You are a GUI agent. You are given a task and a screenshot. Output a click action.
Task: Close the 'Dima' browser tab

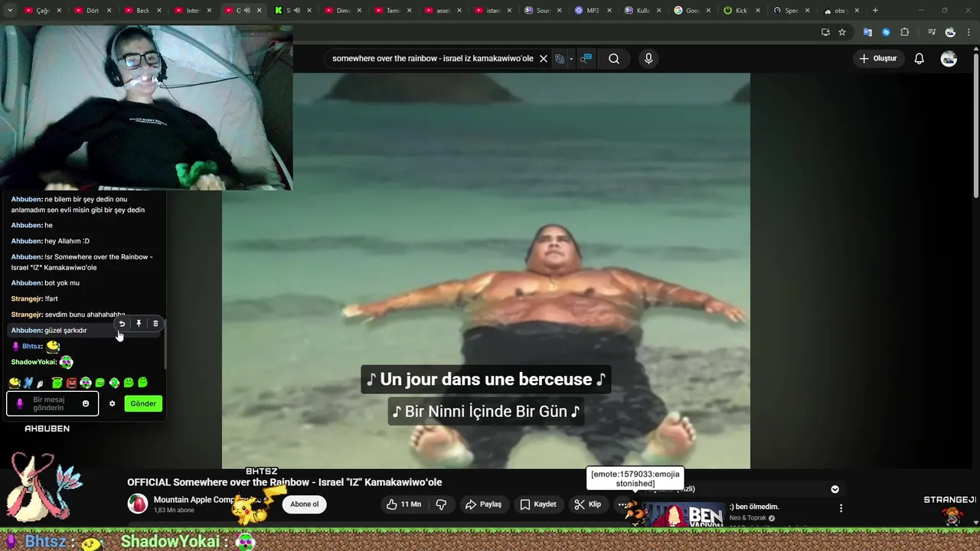coord(358,11)
